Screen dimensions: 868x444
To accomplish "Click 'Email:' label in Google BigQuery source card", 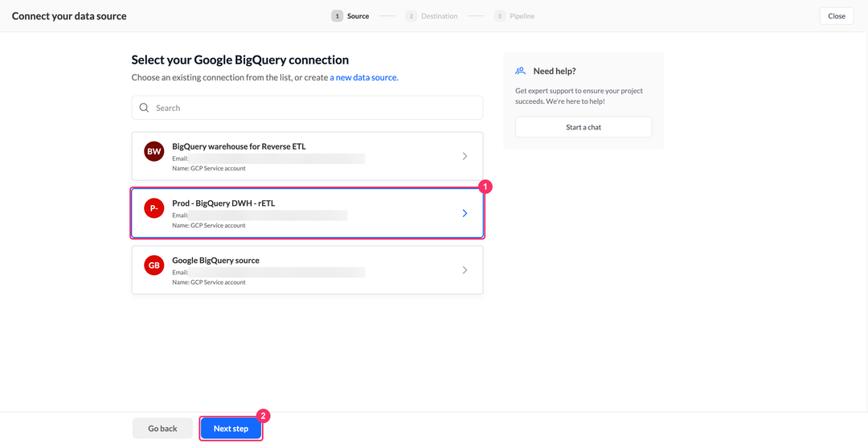I will (180, 273).
